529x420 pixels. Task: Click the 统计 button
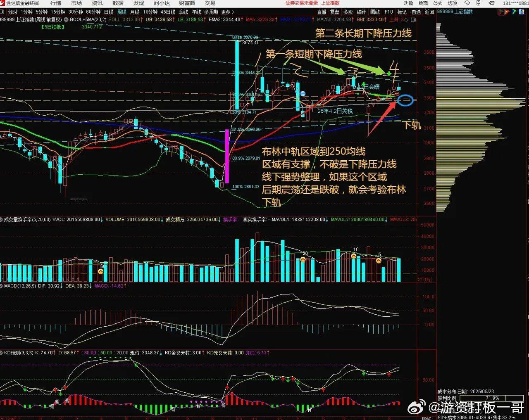[362, 12]
